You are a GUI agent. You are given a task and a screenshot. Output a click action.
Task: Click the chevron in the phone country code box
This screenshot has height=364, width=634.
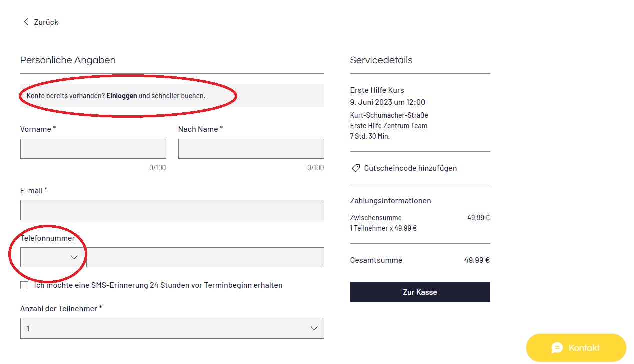74,257
